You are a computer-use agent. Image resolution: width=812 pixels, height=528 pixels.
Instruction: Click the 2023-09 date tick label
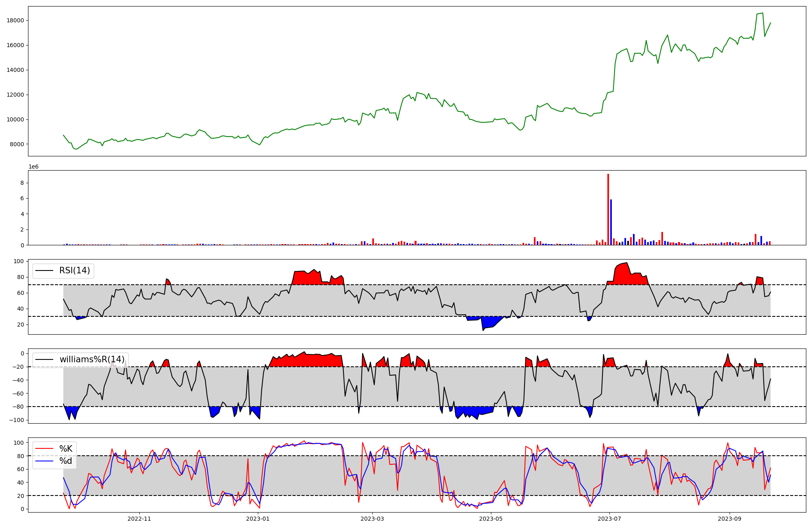[730, 519]
